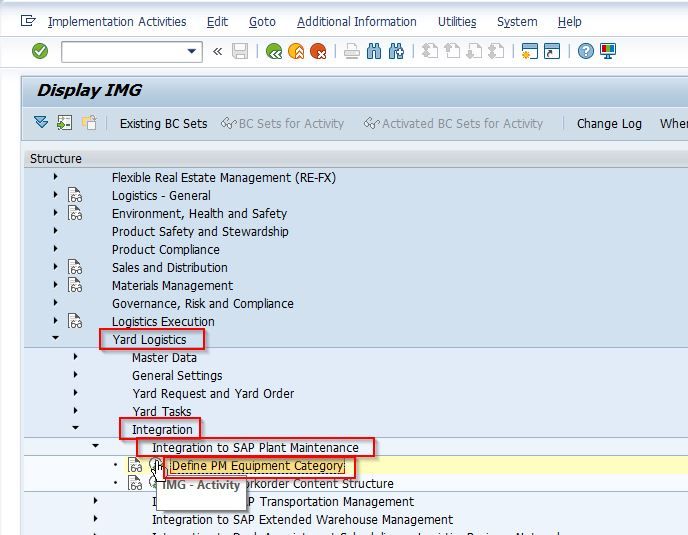Click the yellow Exit icon
The height and width of the screenshot is (535, 688).
tap(296, 51)
